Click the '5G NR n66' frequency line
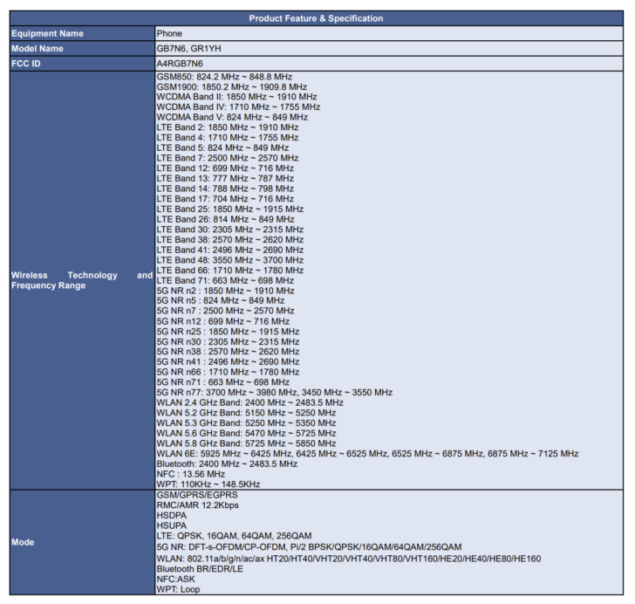 (x=228, y=372)
